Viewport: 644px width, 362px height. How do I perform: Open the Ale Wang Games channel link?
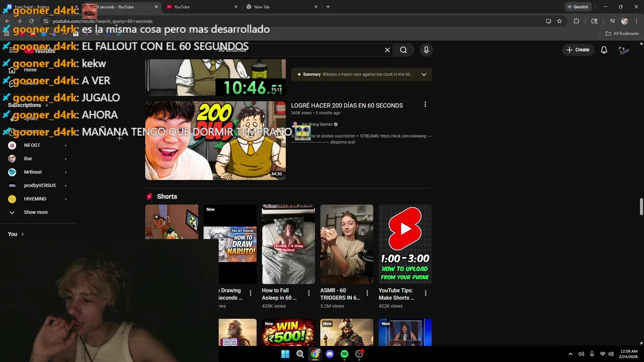(x=317, y=124)
